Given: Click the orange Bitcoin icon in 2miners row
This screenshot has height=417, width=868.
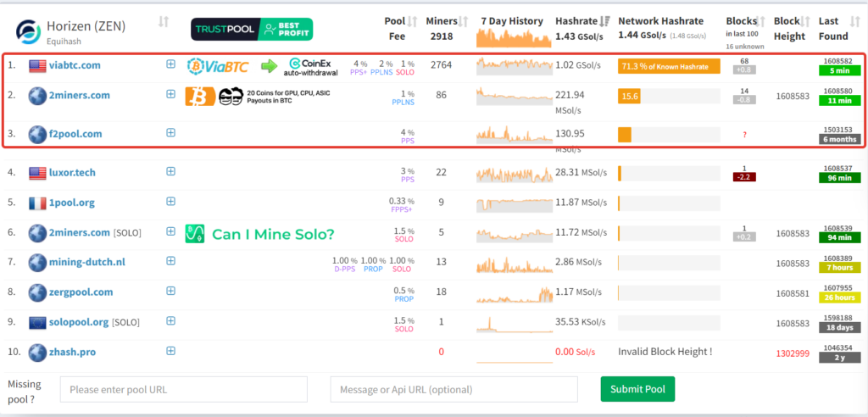Looking at the screenshot, I should 200,97.
